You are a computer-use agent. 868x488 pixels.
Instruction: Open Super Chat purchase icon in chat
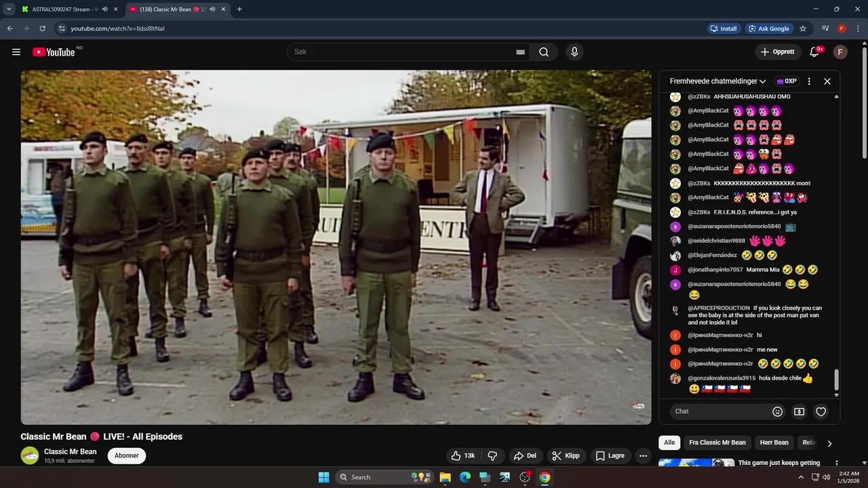click(x=800, y=411)
